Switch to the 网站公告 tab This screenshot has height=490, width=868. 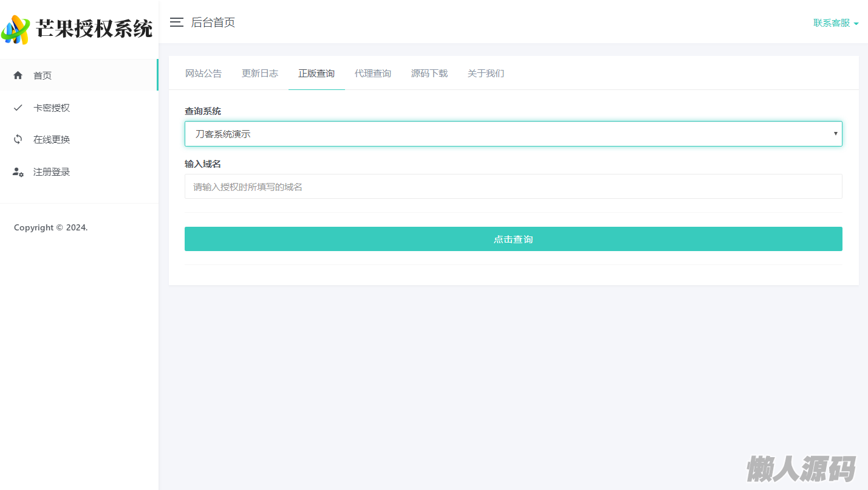(203, 74)
